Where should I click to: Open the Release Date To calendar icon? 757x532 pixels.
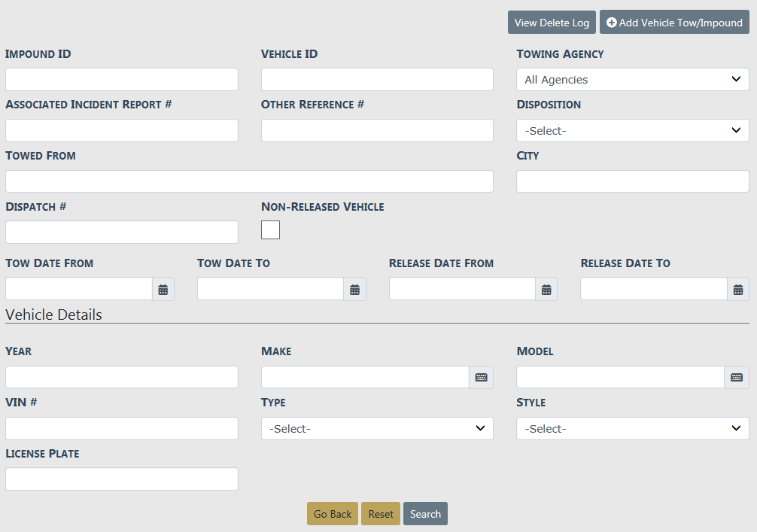[x=738, y=290]
